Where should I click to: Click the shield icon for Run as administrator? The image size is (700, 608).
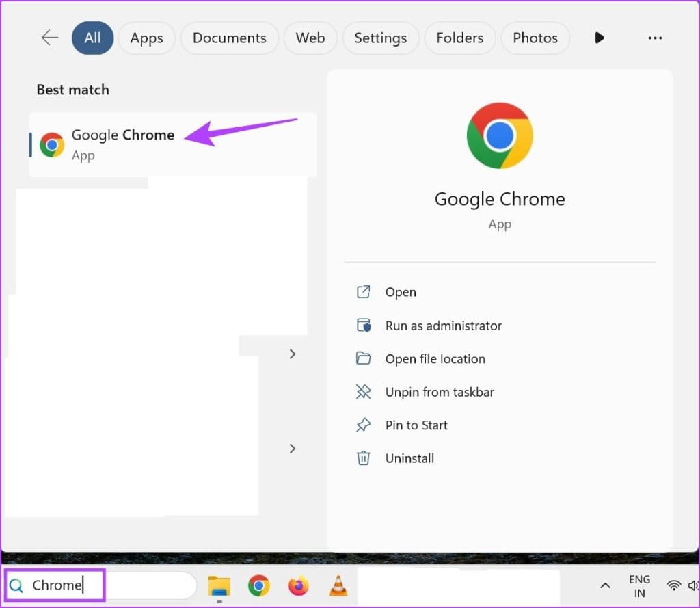(x=364, y=326)
